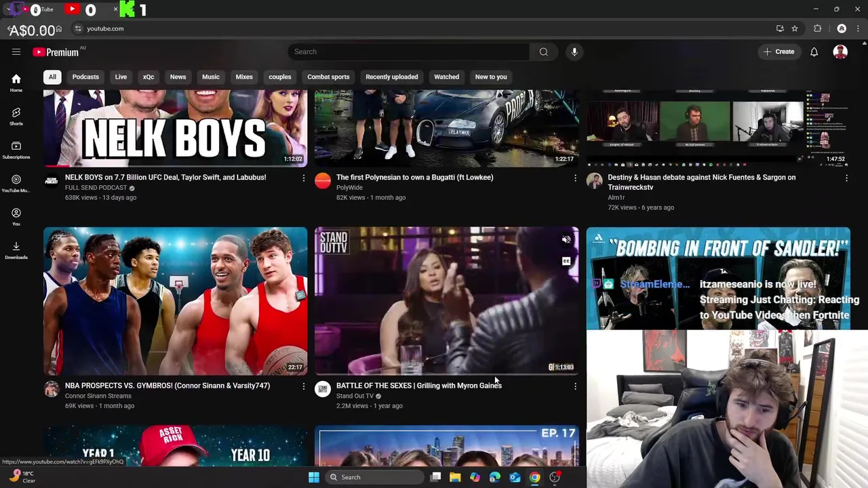Image resolution: width=868 pixels, height=488 pixels.
Task: Bookmark this page with the star icon
Action: point(795,28)
